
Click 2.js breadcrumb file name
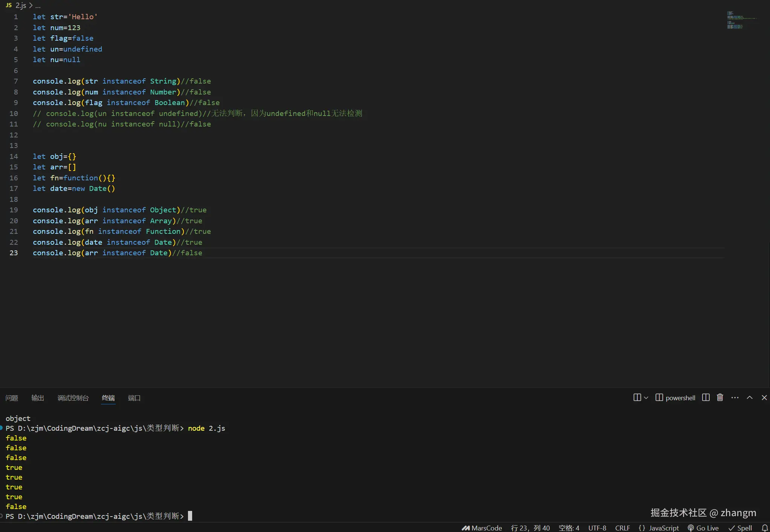point(21,5)
